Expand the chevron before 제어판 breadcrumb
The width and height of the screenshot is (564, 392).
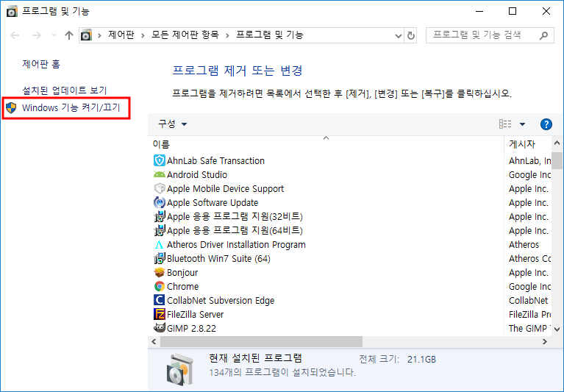(99, 35)
